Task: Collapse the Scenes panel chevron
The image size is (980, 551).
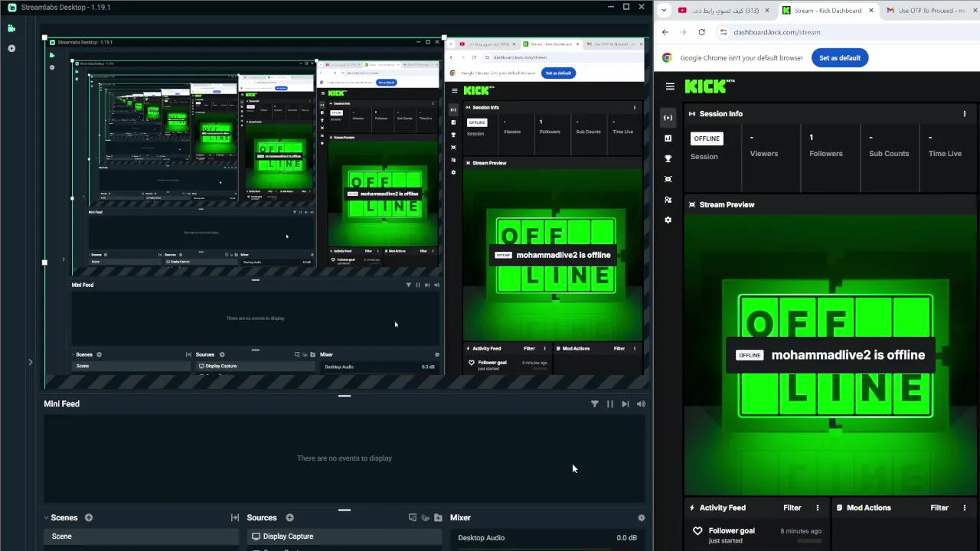Action: (46, 518)
